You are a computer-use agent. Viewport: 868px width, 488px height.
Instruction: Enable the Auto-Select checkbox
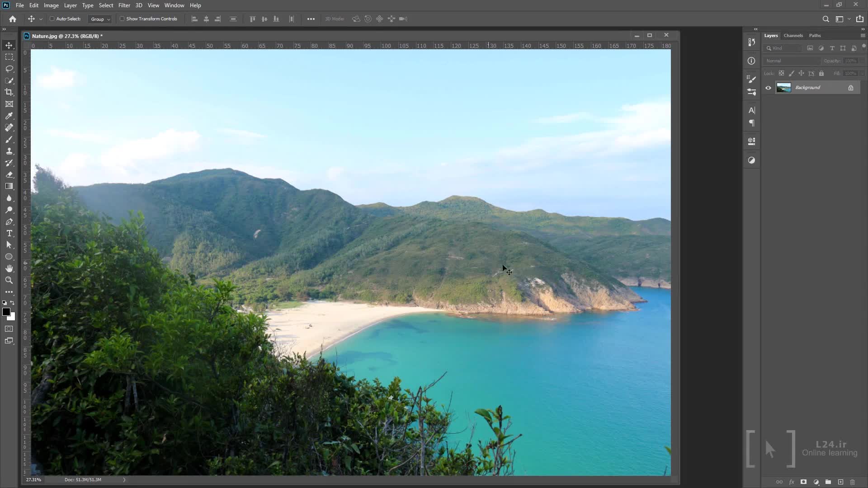pyautogui.click(x=52, y=19)
